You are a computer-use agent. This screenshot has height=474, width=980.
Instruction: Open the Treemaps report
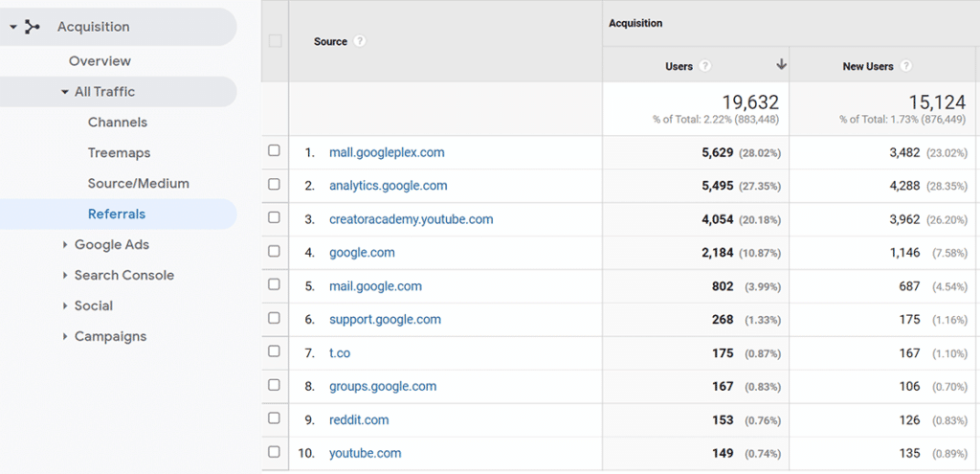click(x=119, y=152)
